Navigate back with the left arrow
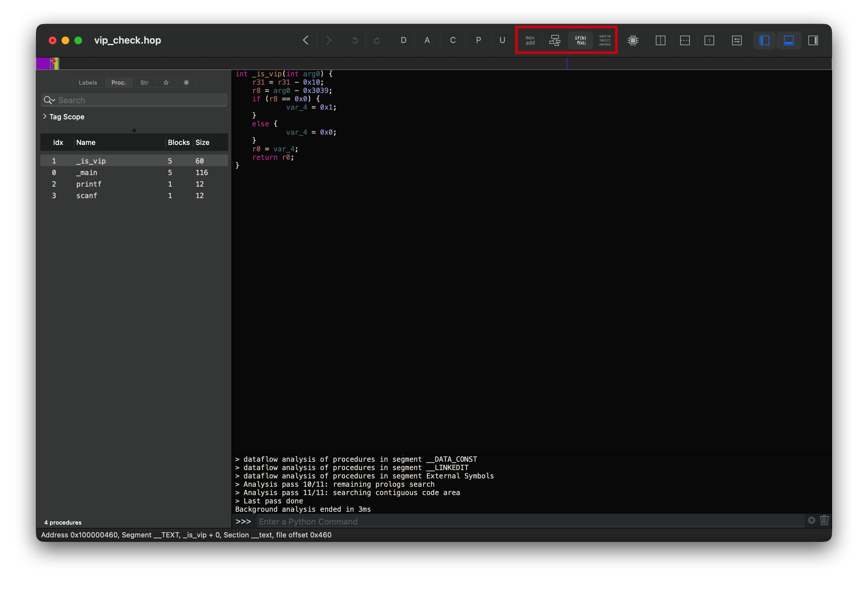This screenshot has height=590, width=868. pyautogui.click(x=305, y=40)
